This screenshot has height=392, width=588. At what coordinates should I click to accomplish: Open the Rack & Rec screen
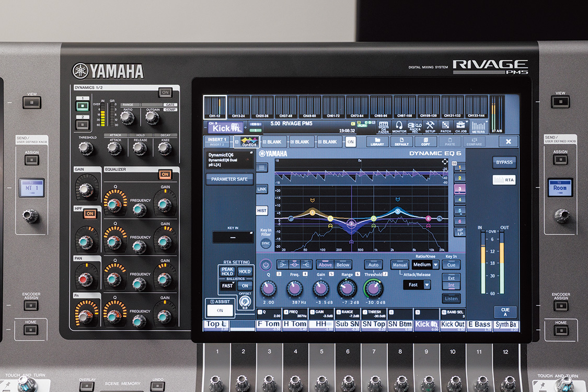point(414,127)
